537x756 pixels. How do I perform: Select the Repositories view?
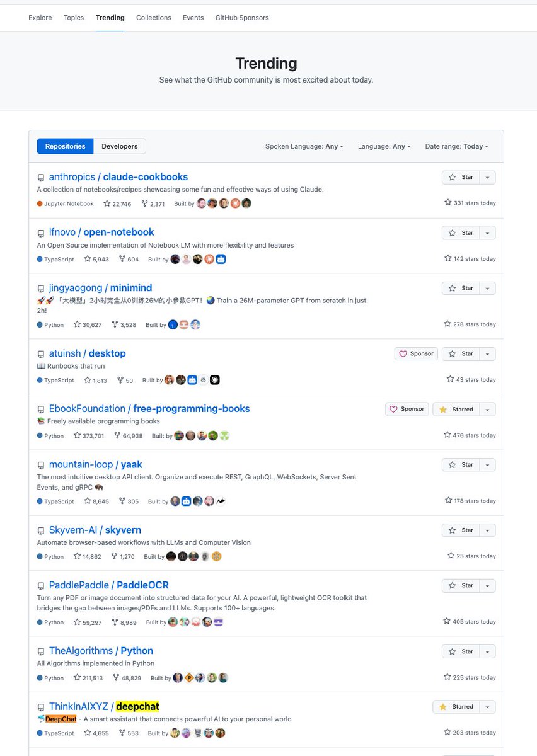[66, 146]
